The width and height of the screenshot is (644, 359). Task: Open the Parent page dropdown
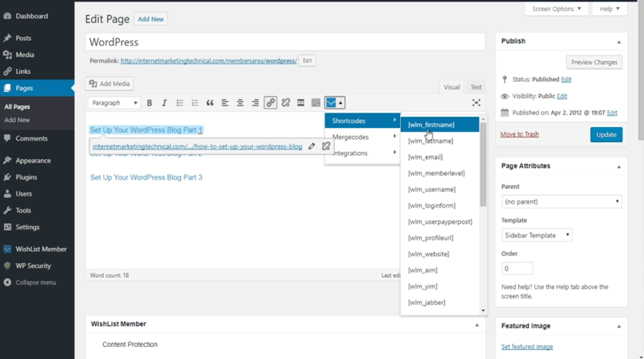click(x=561, y=201)
